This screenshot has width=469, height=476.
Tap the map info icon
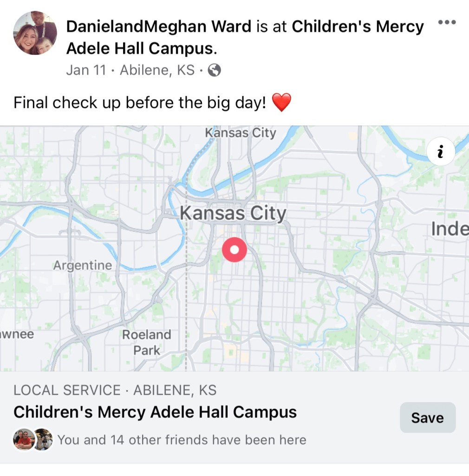pyautogui.click(x=441, y=151)
